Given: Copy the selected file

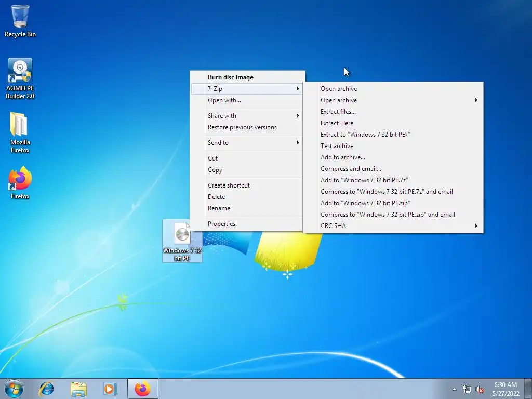Looking at the screenshot, I should pyautogui.click(x=247, y=170).
